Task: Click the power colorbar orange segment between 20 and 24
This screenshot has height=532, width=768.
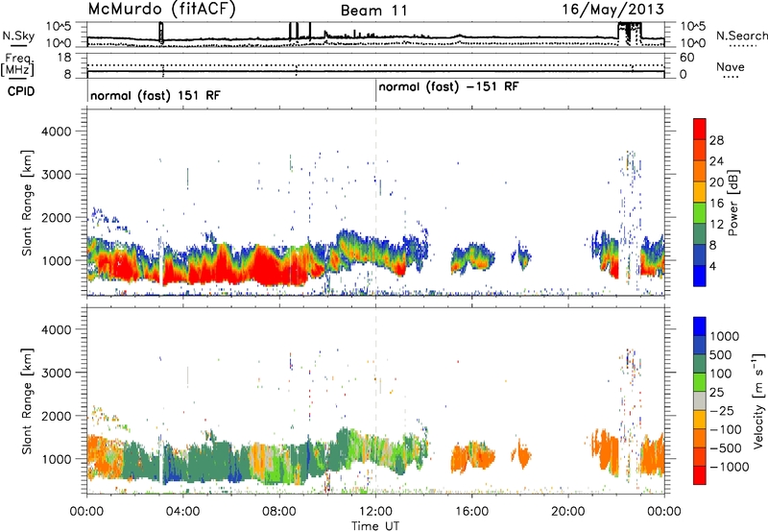Action: 700,171
